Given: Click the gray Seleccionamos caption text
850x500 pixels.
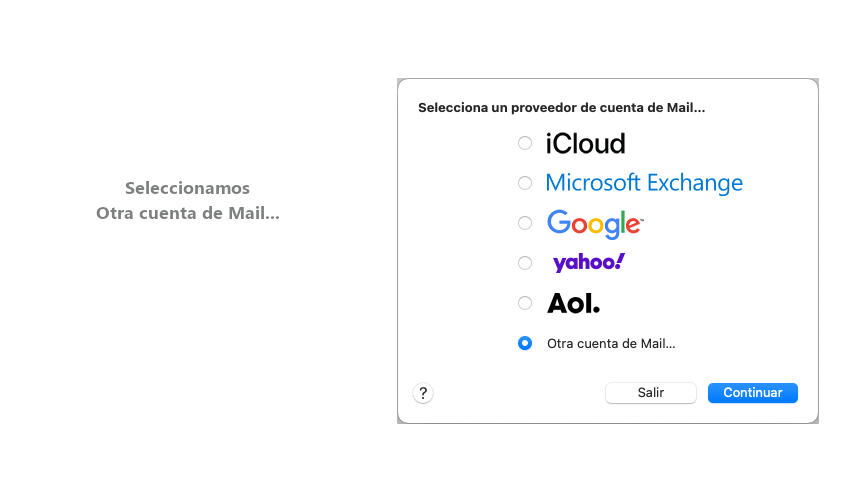Looking at the screenshot, I should (x=187, y=188).
